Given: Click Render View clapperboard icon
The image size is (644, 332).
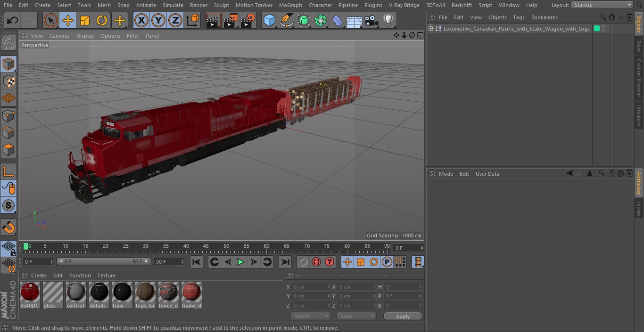Looking at the screenshot, I should point(214,20).
